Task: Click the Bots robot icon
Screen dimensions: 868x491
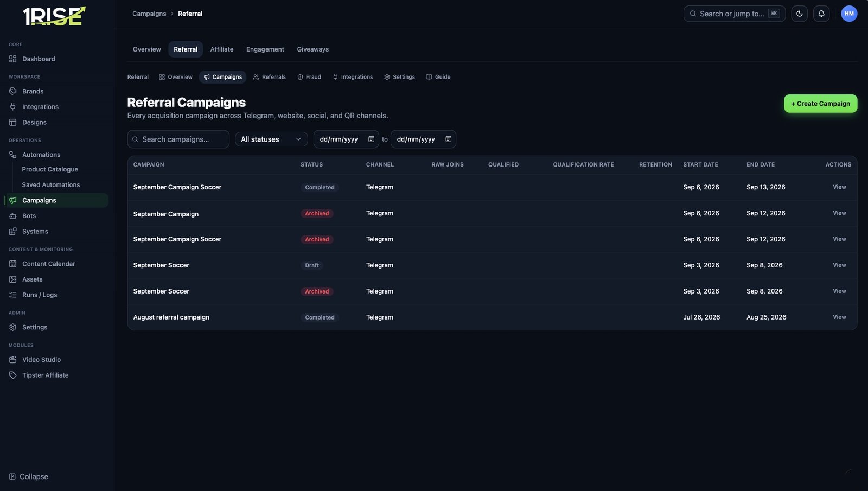Action: (x=13, y=216)
